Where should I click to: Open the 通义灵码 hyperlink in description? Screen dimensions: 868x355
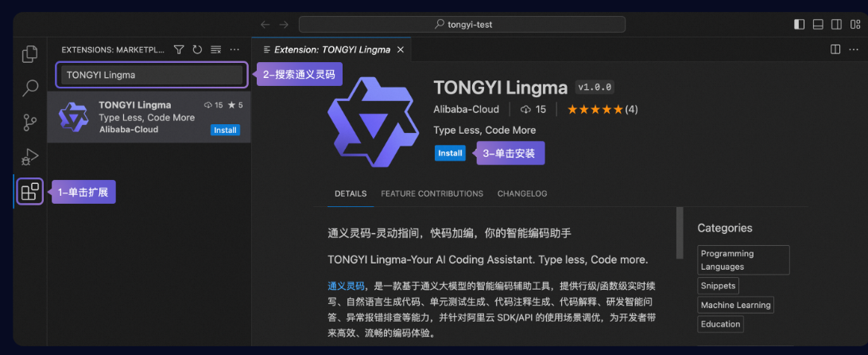pos(346,287)
